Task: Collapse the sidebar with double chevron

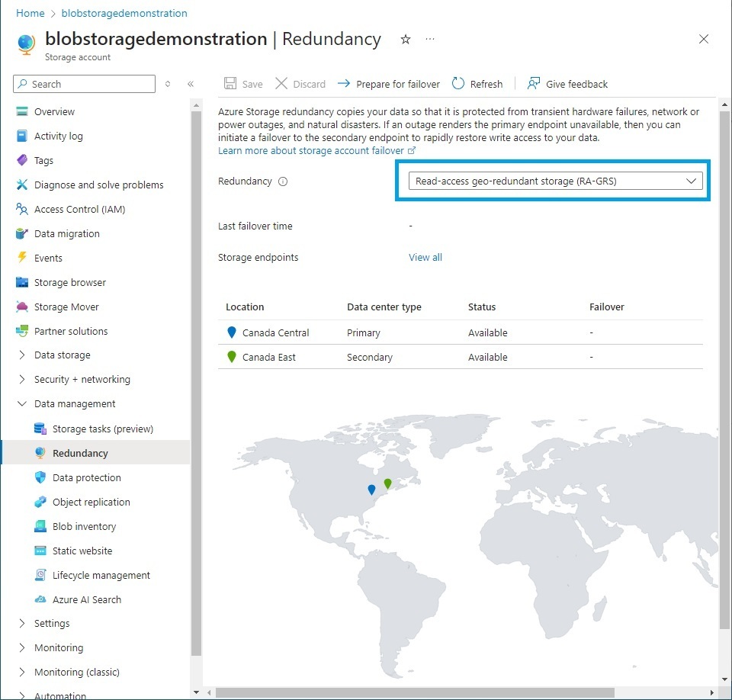Action: click(x=191, y=84)
